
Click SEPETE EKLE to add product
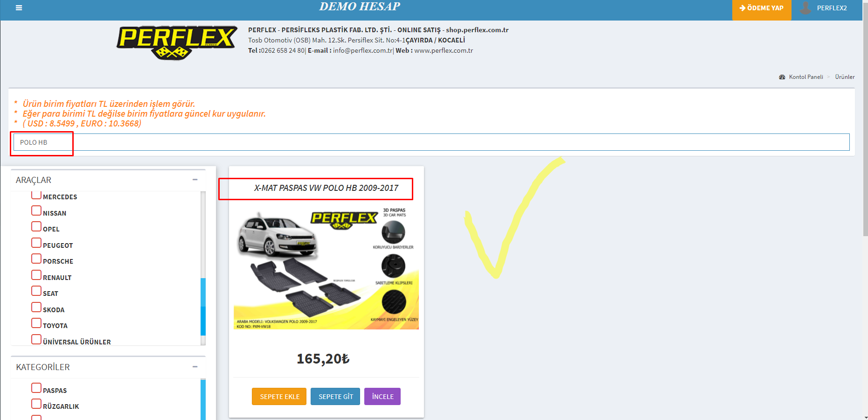pyautogui.click(x=279, y=397)
